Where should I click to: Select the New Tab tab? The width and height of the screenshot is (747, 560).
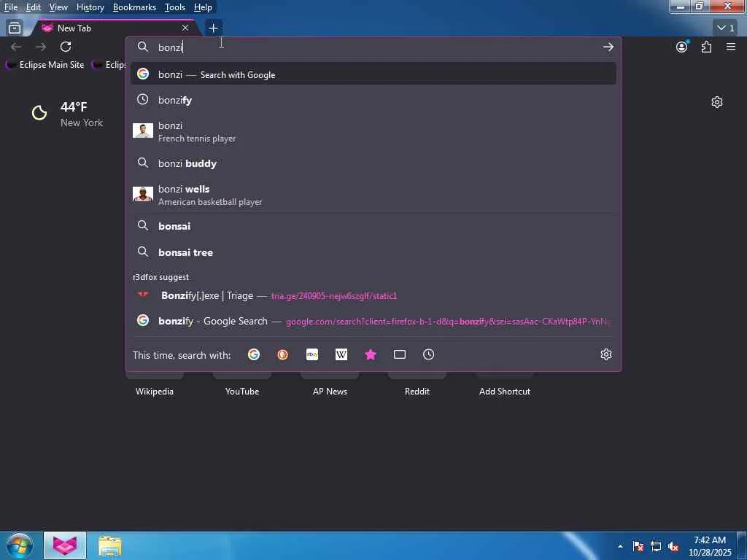click(115, 28)
